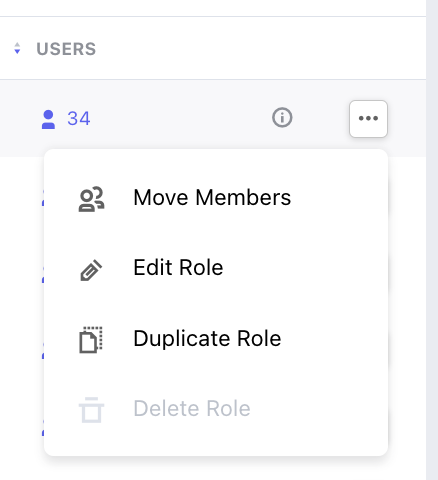Click the vertical scrollbar on the right edge
The image size is (438, 480).
pyautogui.click(x=432, y=240)
